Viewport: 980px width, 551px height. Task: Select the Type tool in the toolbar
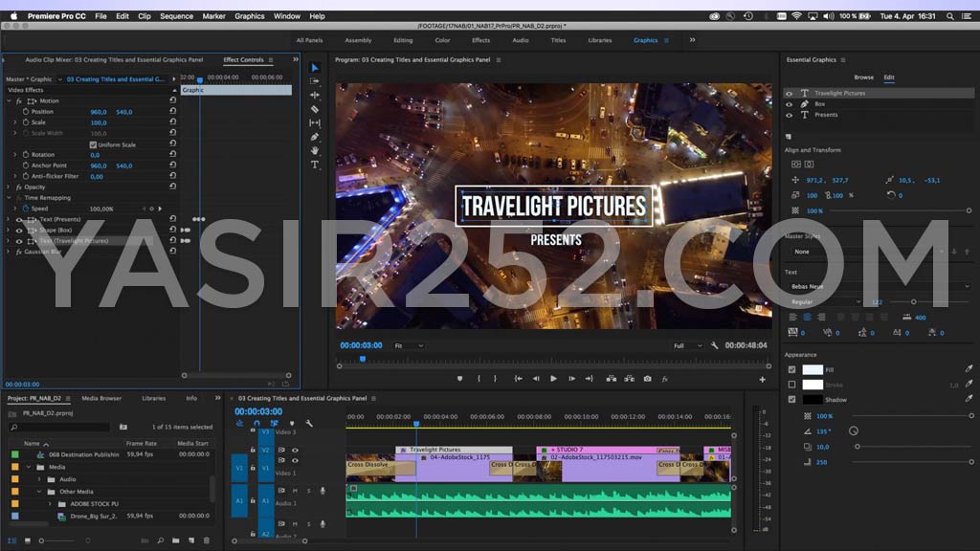[x=314, y=163]
